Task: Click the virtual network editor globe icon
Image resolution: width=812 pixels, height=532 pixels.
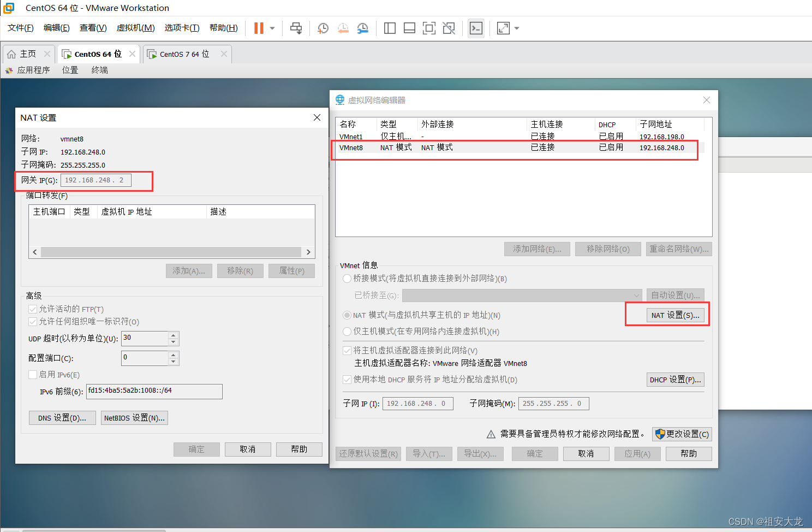Action: point(340,99)
